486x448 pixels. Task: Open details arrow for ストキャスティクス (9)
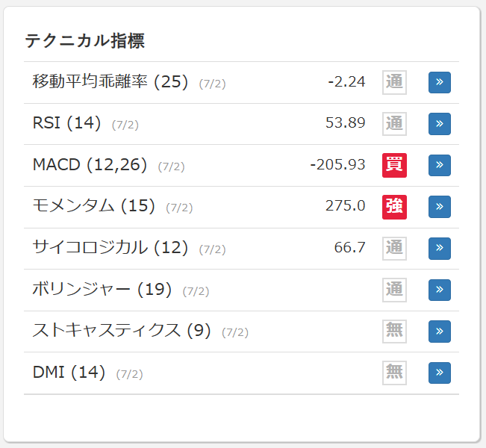click(x=440, y=332)
